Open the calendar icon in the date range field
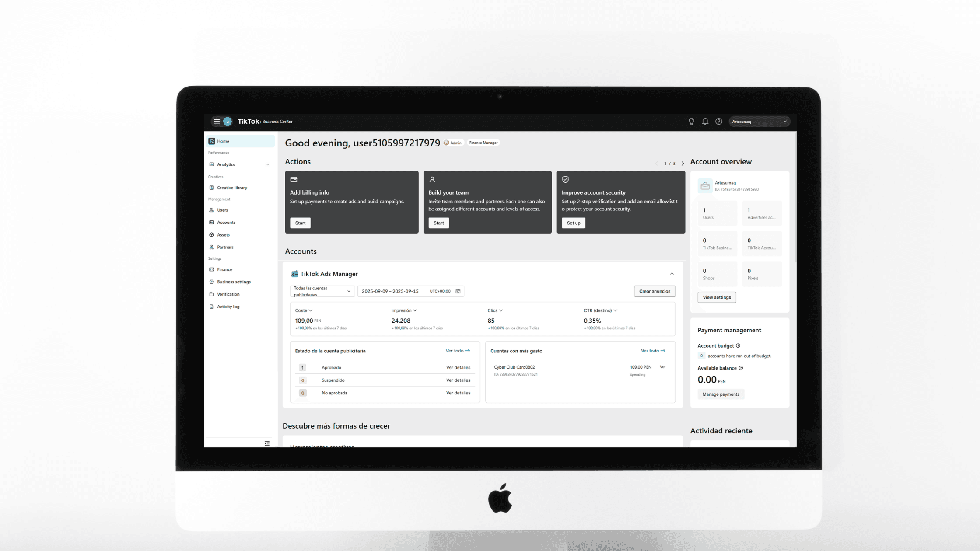980x551 pixels. pyautogui.click(x=458, y=291)
